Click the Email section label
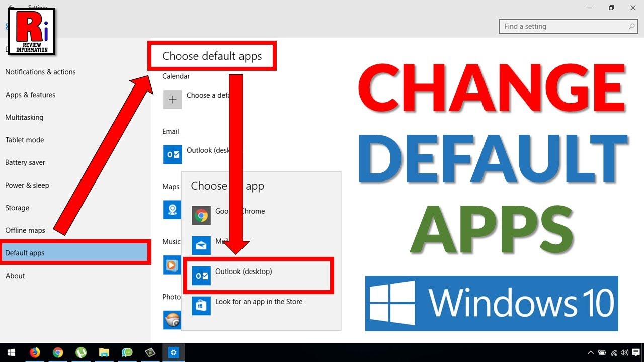This screenshot has height=362, width=644. [171, 131]
